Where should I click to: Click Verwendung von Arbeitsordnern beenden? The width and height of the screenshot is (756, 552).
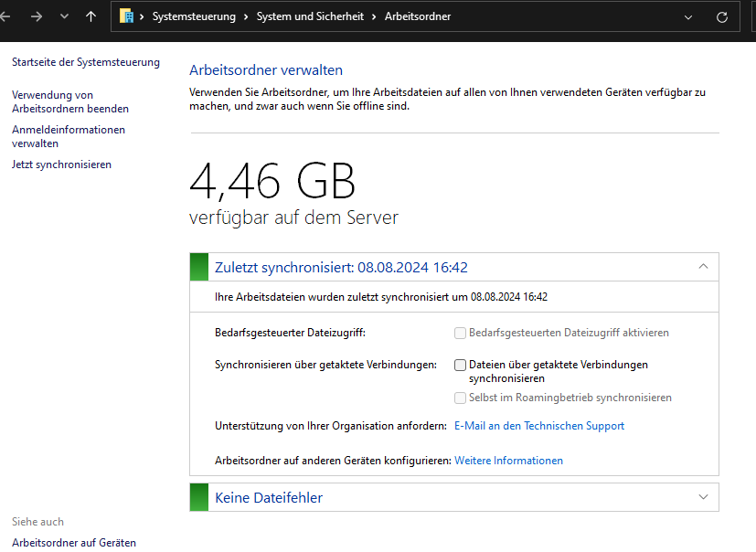pos(70,101)
